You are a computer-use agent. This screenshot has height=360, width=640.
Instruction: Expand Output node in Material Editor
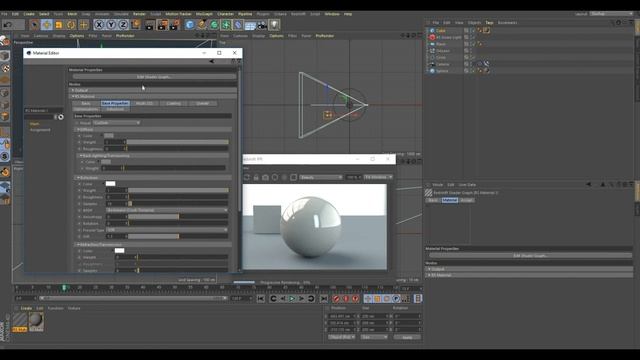153,90
